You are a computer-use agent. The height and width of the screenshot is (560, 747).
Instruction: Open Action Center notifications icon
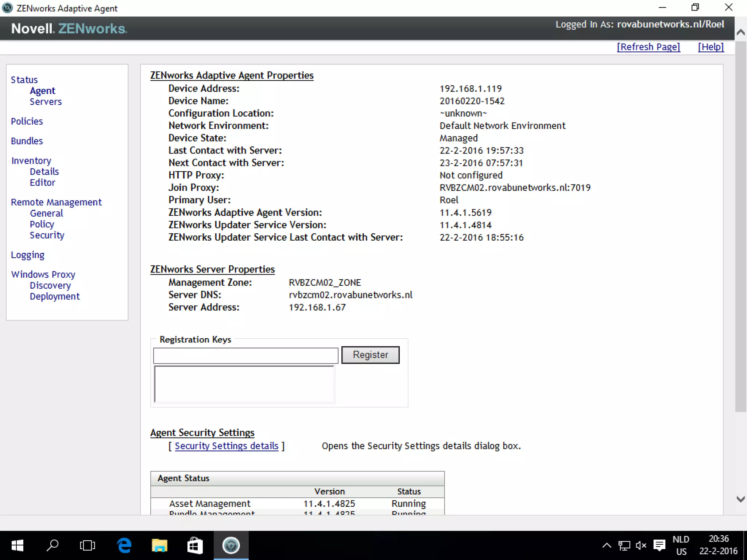(659, 545)
